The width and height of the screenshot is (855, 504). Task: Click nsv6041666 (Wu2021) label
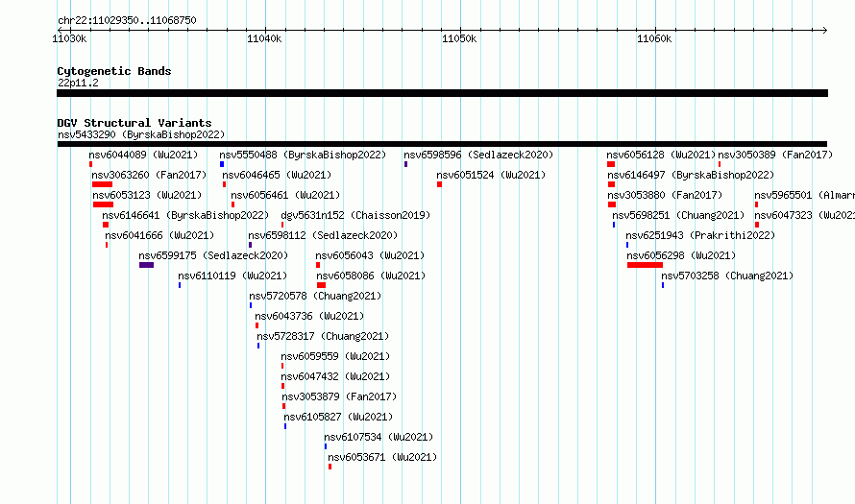tap(159, 235)
